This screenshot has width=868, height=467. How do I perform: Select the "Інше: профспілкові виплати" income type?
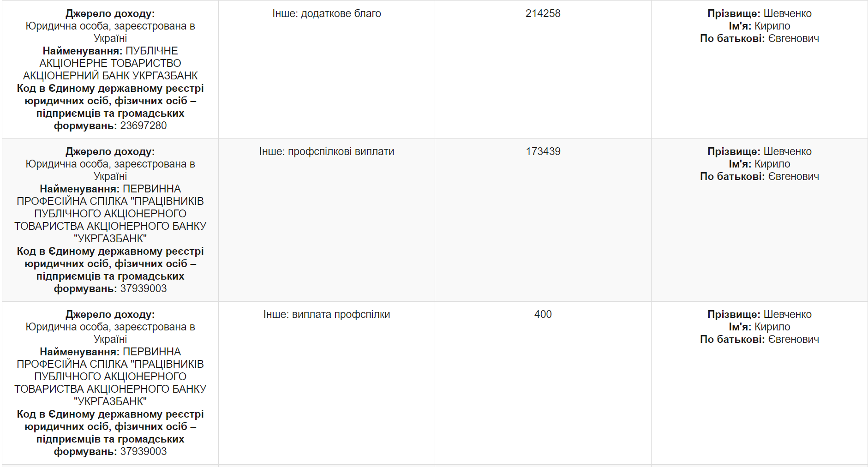point(326,151)
